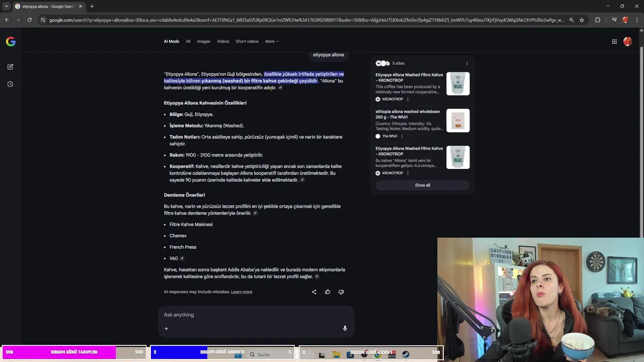This screenshot has height=362, width=644.
Task: View site information icon in address bar
Action: pyautogui.click(x=43, y=20)
